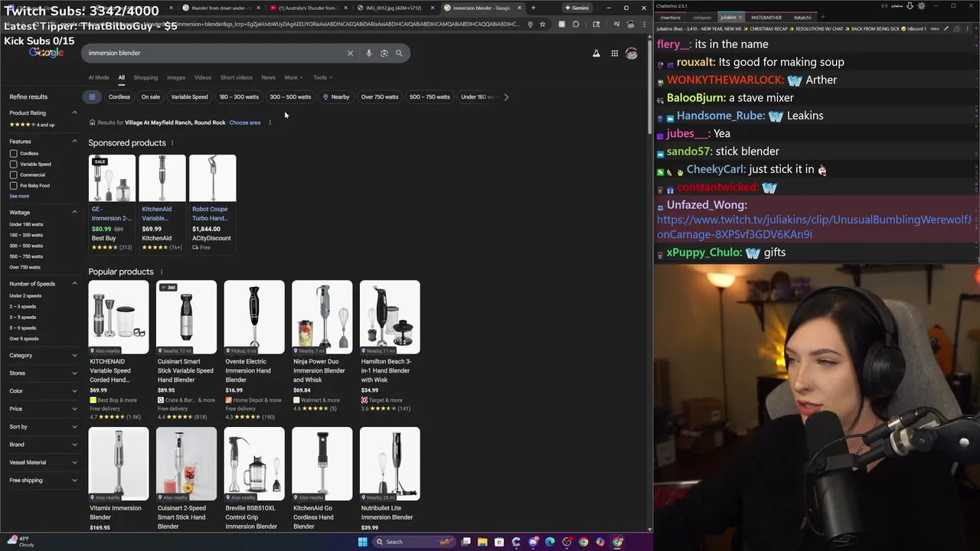Check the Cordless feature filter
Viewport: 980px width, 551px height.
pos(13,153)
